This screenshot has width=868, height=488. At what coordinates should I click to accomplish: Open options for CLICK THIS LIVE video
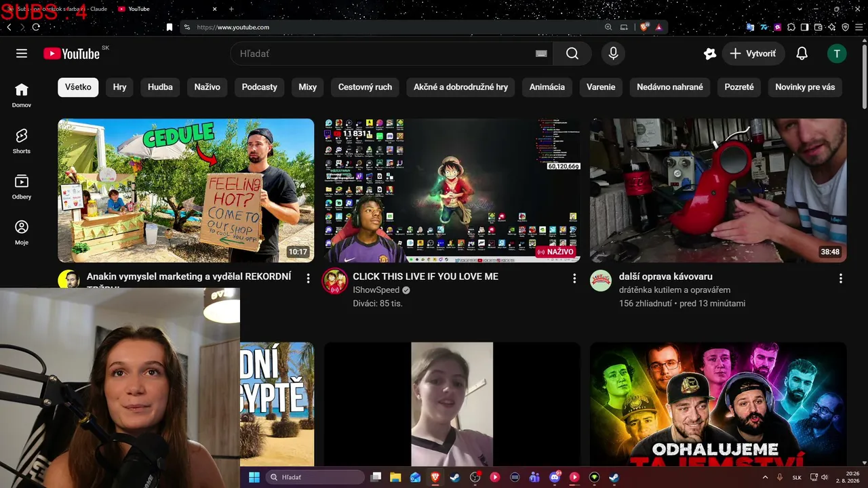point(574,278)
